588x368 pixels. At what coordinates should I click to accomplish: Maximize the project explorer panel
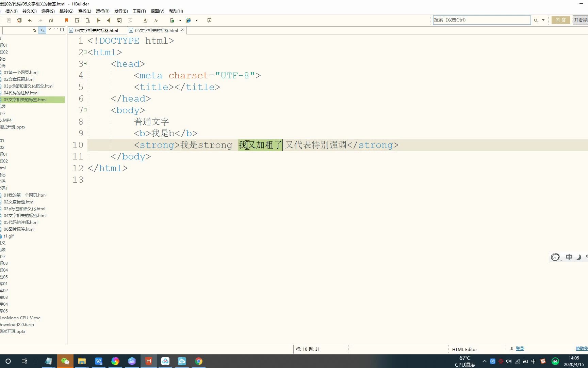(x=62, y=30)
